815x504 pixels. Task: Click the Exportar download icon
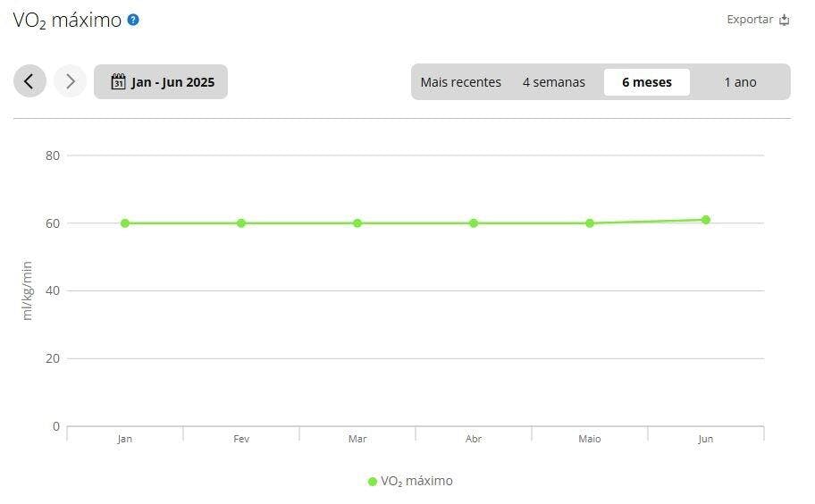coord(785,20)
